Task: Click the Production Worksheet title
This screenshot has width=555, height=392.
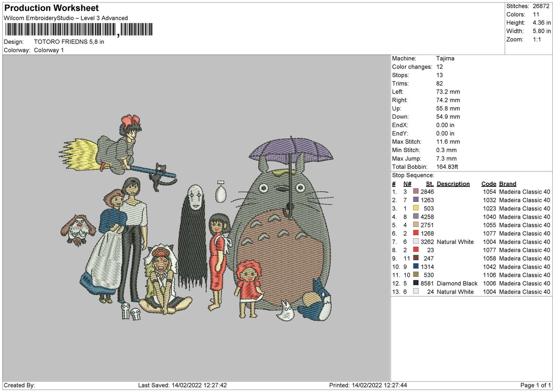Action: pyautogui.click(x=51, y=8)
